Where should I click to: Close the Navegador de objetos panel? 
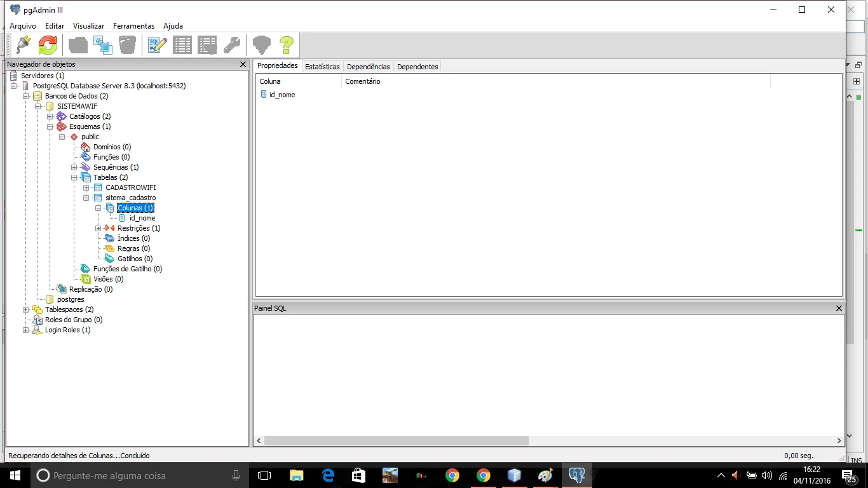click(x=243, y=64)
